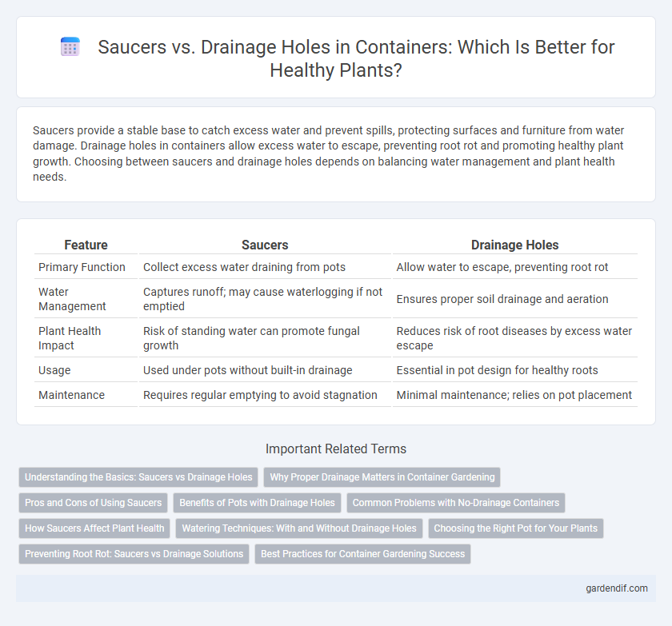Viewport: 672px width, 626px height.
Task: Click the Feature column header
Action: pyautogui.click(x=86, y=245)
